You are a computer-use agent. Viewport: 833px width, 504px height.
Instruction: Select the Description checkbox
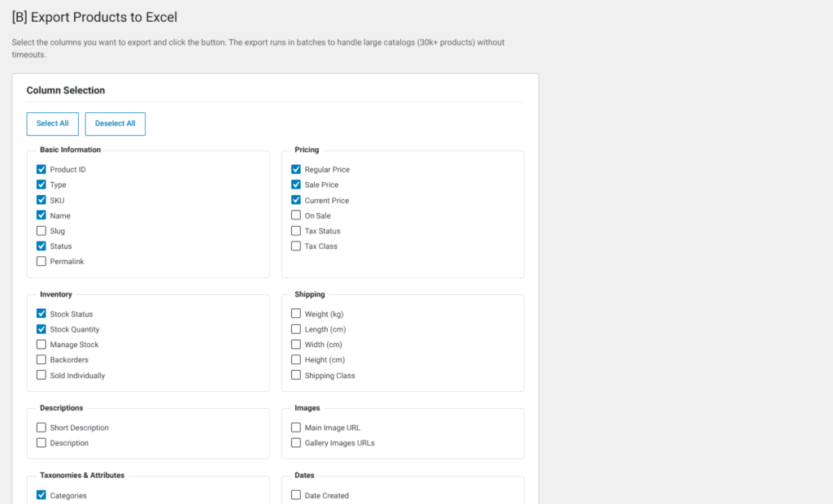41,442
